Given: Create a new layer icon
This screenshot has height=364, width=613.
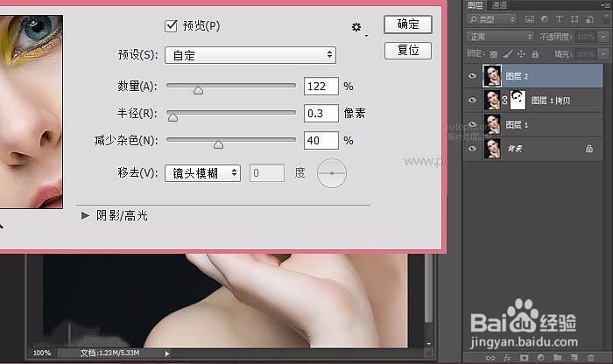Looking at the screenshot, I should pos(574,357).
